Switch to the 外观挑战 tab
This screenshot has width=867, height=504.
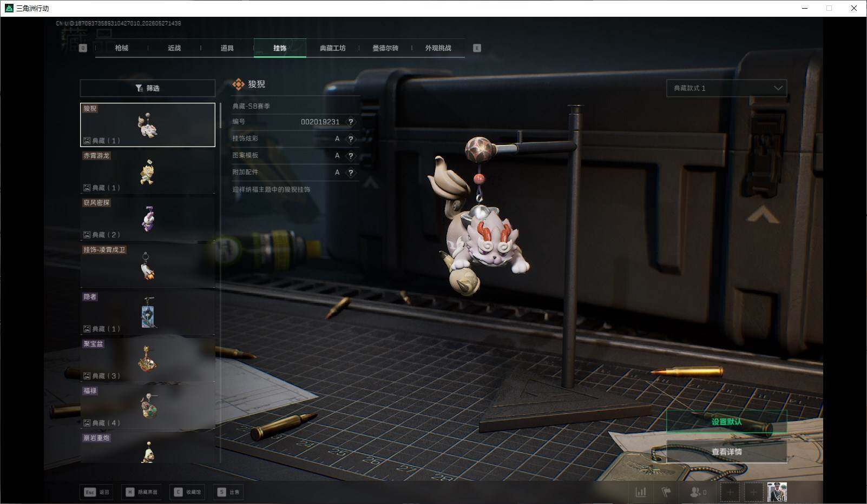[438, 48]
